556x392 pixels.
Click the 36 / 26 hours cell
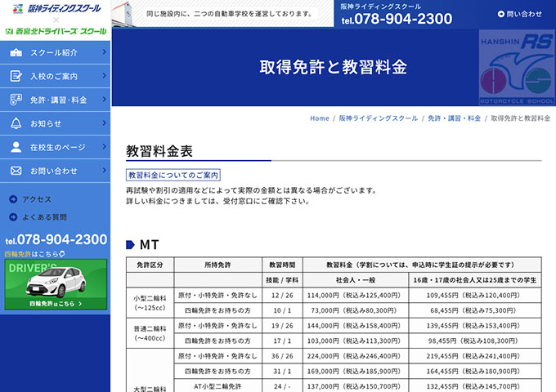[282, 356]
